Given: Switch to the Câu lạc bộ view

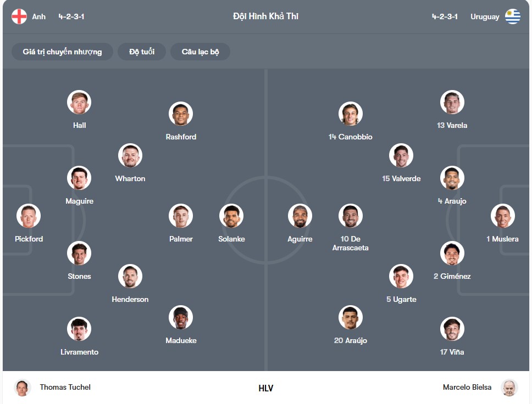Looking at the screenshot, I should tap(200, 52).
